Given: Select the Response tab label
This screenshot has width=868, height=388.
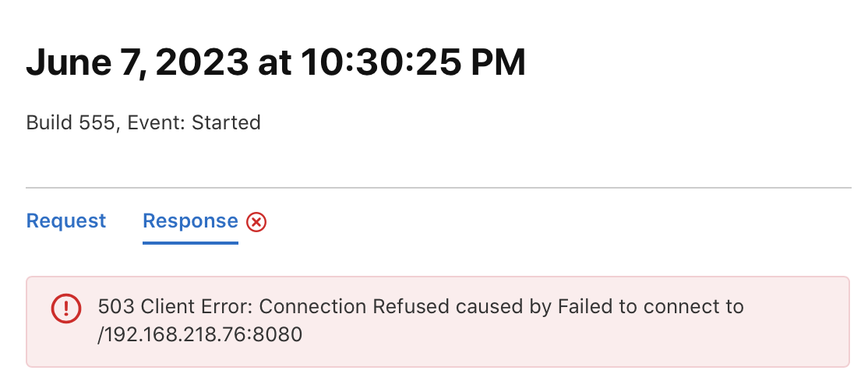Looking at the screenshot, I should [x=190, y=220].
